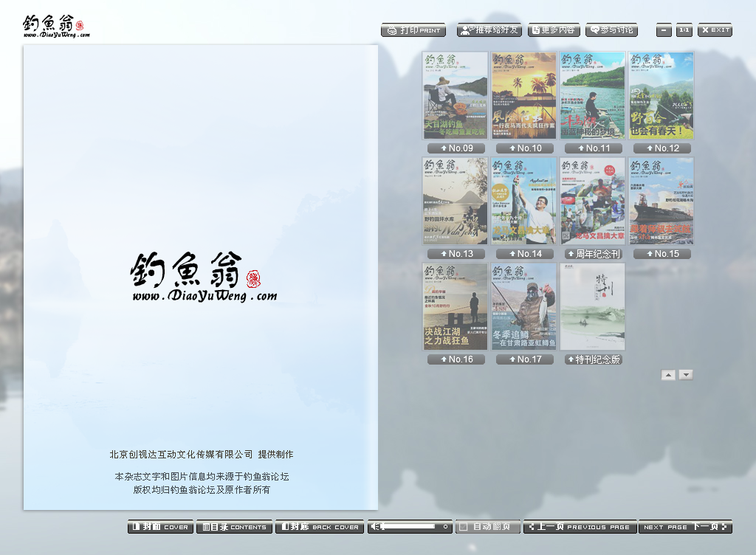Adjust the volume slider bar
The width and height of the screenshot is (756, 555).
tap(410, 526)
